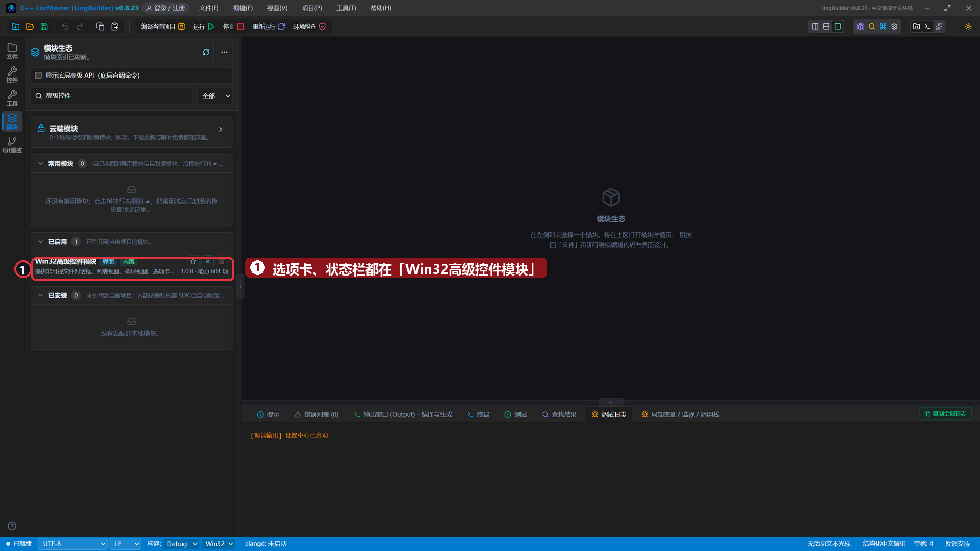980x551 pixels.
Task: Collapse the 已安装 section
Action: click(x=40, y=295)
